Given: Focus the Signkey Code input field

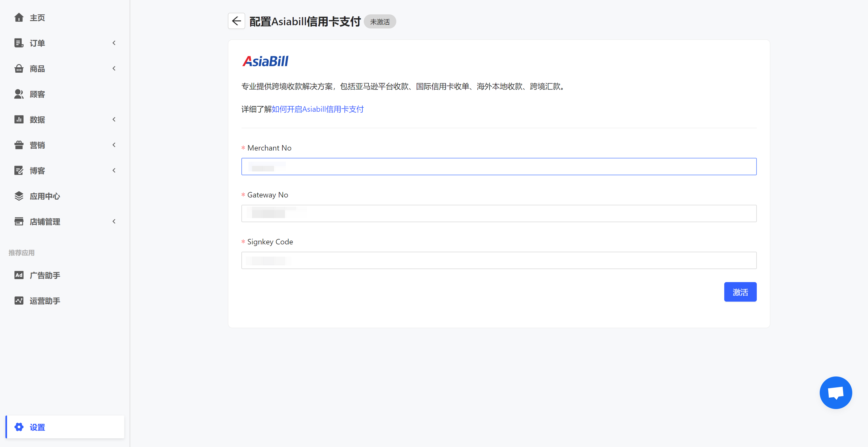Looking at the screenshot, I should (499, 260).
